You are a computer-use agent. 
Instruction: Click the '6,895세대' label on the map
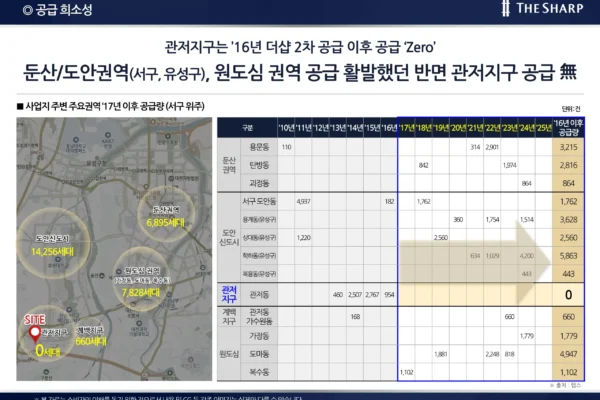(x=166, y=222)
